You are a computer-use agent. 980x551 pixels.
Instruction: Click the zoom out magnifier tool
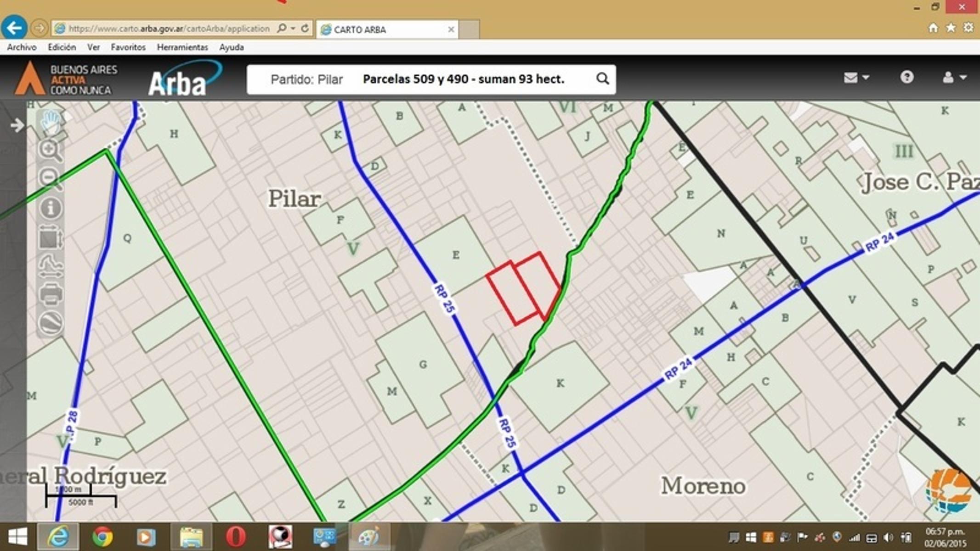click(50, 179)
